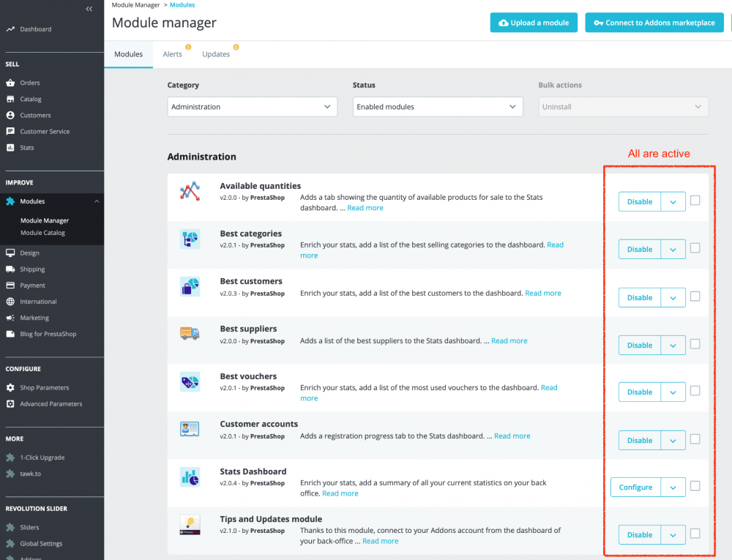Select the Customer accounts module checkbox
This screenshot has height=560, width=732.
[695, 439]
